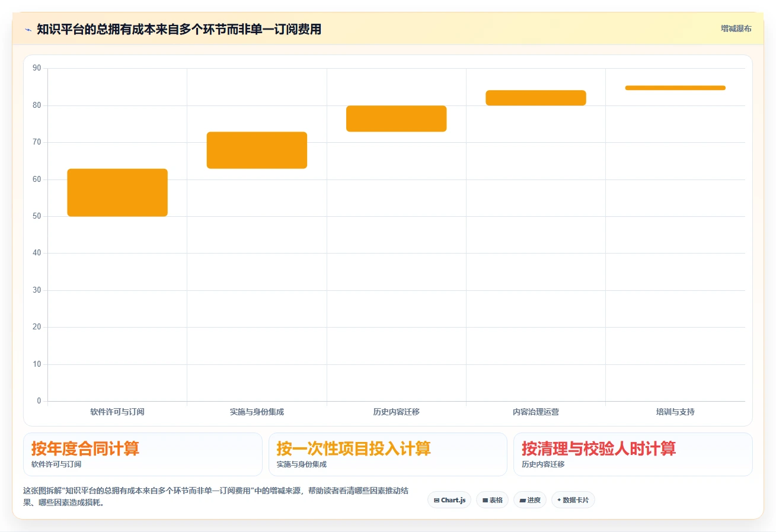776x532 pixels.
Task: Open the 按清理与校验人时计算 data card
Action: pyautogui.click(x=633, y=454)
